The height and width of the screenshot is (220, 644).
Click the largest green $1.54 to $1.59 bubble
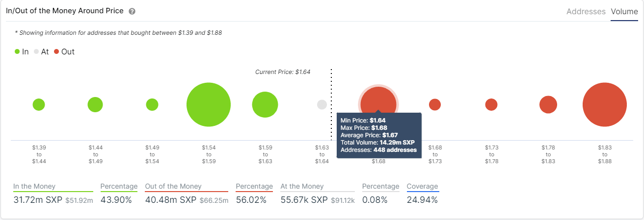[x=209, y=105]
